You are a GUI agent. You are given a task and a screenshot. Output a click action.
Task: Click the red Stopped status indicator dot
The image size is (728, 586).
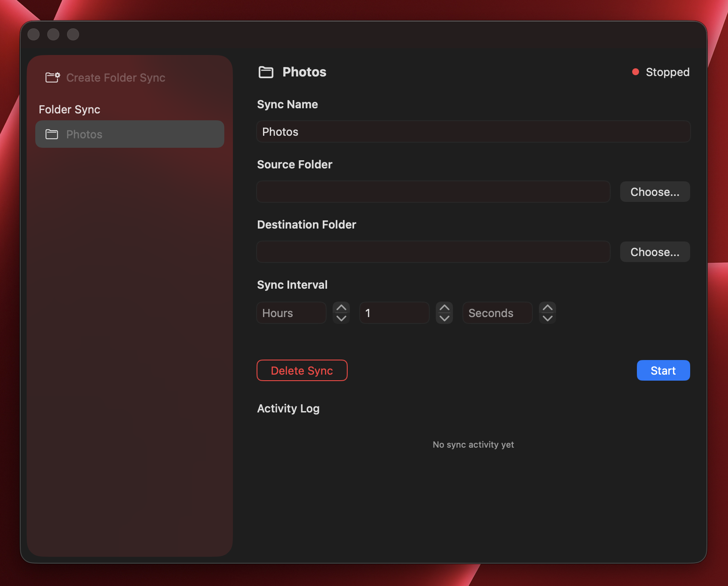coord(636,72)
